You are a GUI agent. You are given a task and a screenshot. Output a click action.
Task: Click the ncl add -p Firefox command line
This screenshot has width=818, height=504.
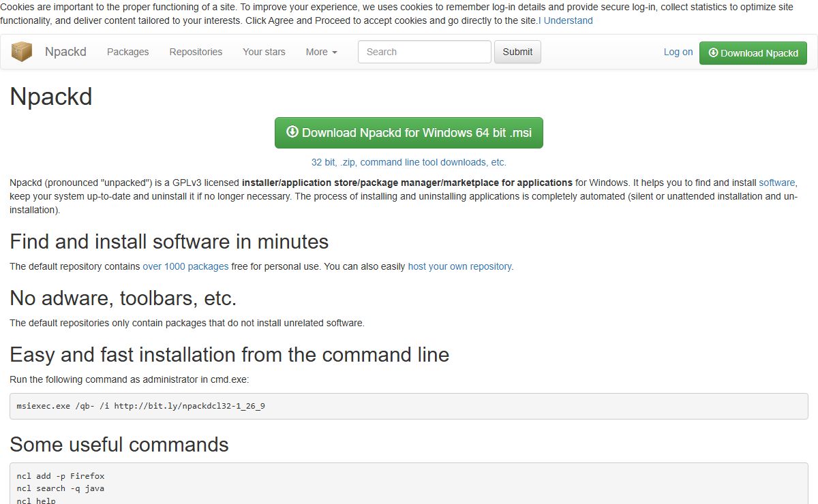click(61, 476)
